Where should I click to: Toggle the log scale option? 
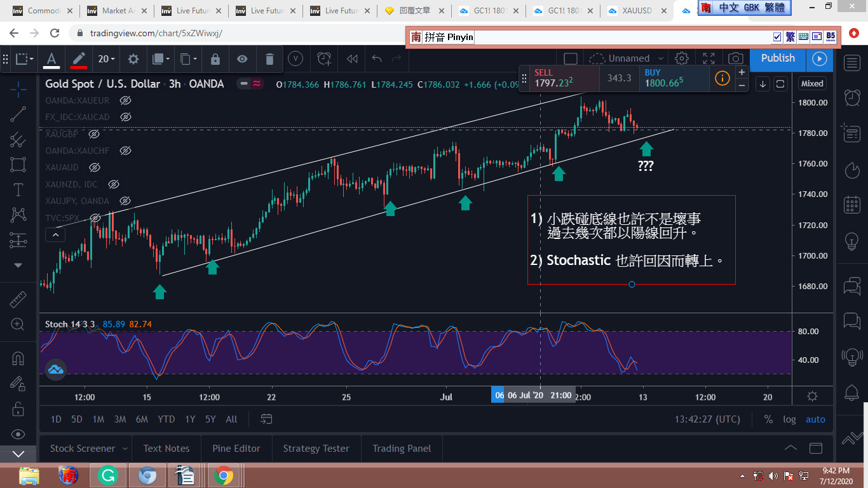coord(789,419)
